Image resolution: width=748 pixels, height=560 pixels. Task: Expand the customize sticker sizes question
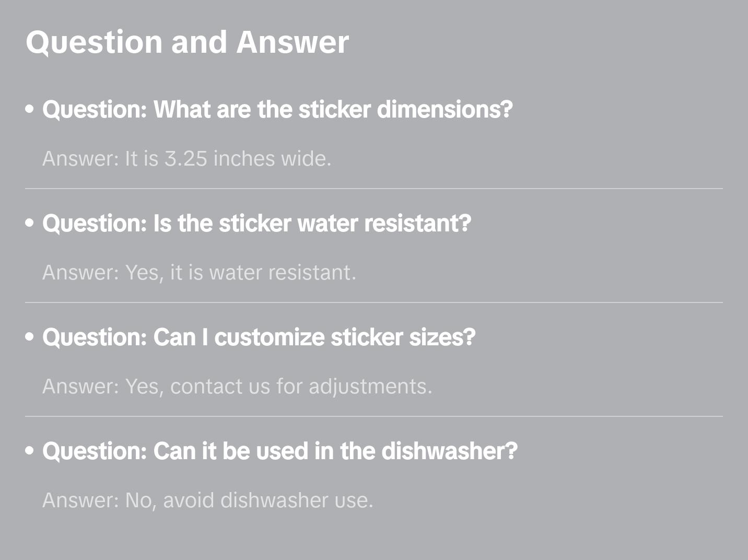pos(259,337)
